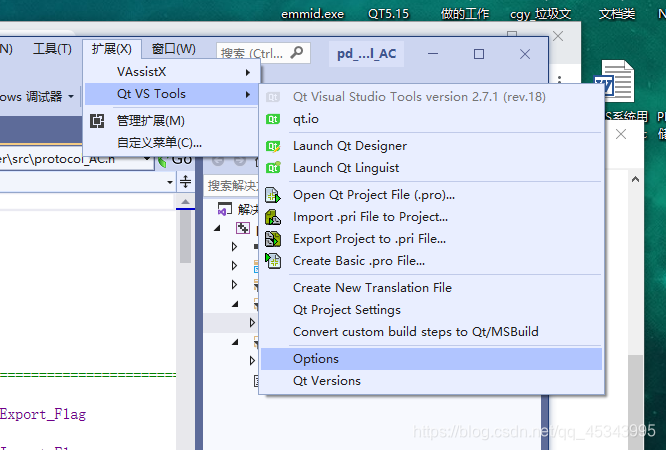The width and height of the screenshot is (666, 450).
Task: Open Qt Project Settings
Action: (431, 310)
